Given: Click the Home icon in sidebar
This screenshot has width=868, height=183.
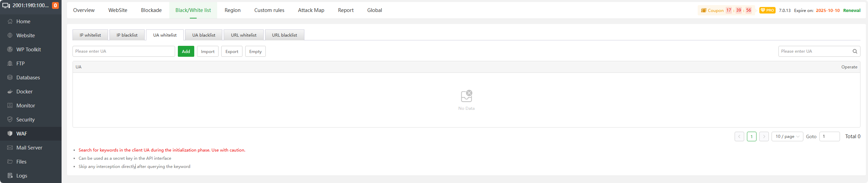Looking at the screenshot, I should tap(10, 22).
